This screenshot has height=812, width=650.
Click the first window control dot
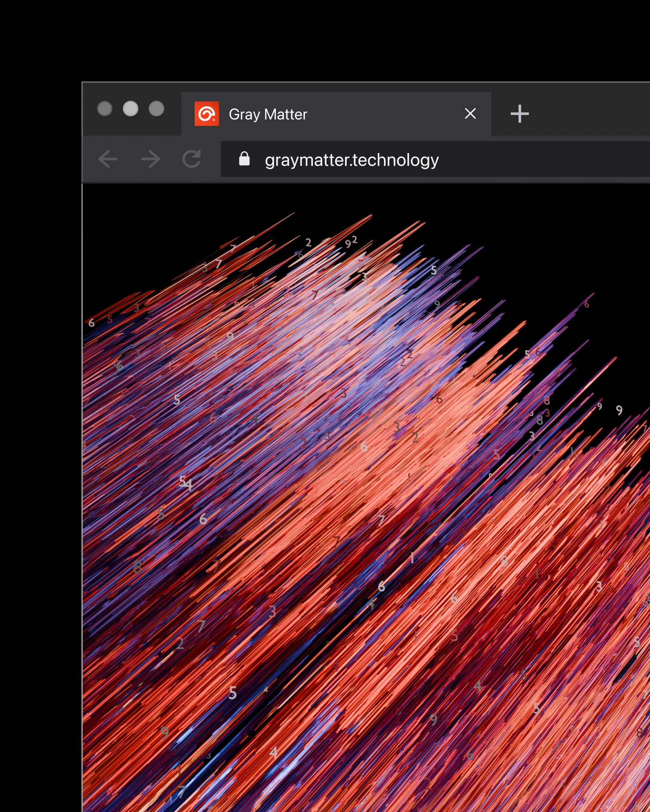[x=105, y=108]
